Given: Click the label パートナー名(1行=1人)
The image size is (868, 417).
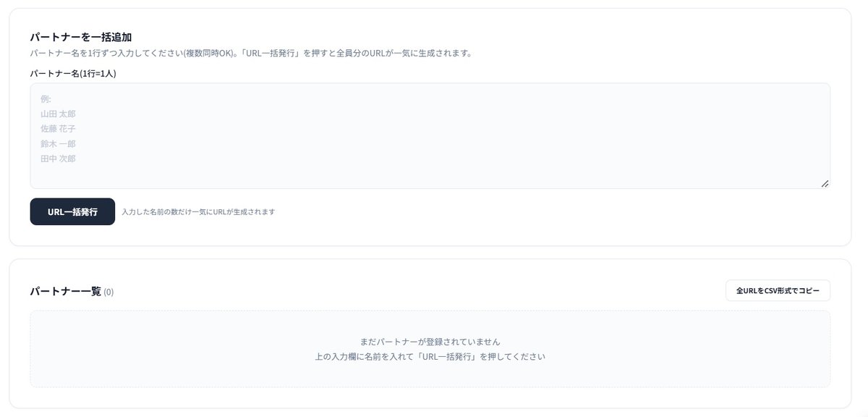Looking at the screenshot, I should pos(73,73).
